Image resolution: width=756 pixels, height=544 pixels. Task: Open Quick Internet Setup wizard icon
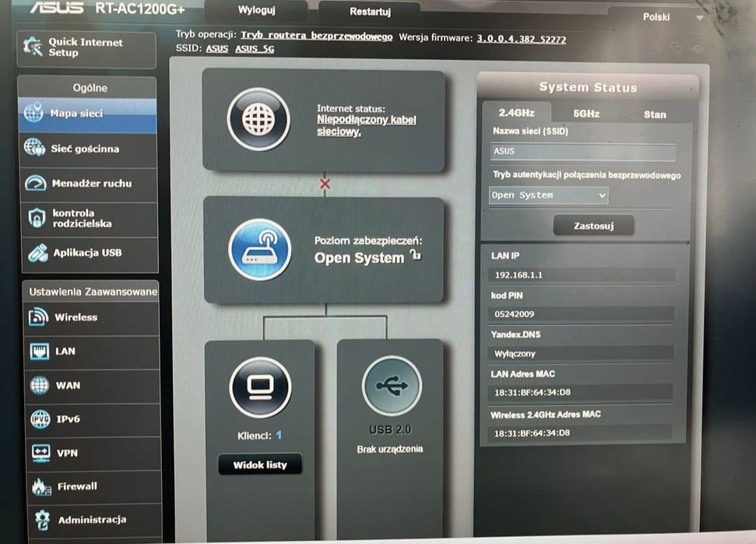(x=33, y=47)
